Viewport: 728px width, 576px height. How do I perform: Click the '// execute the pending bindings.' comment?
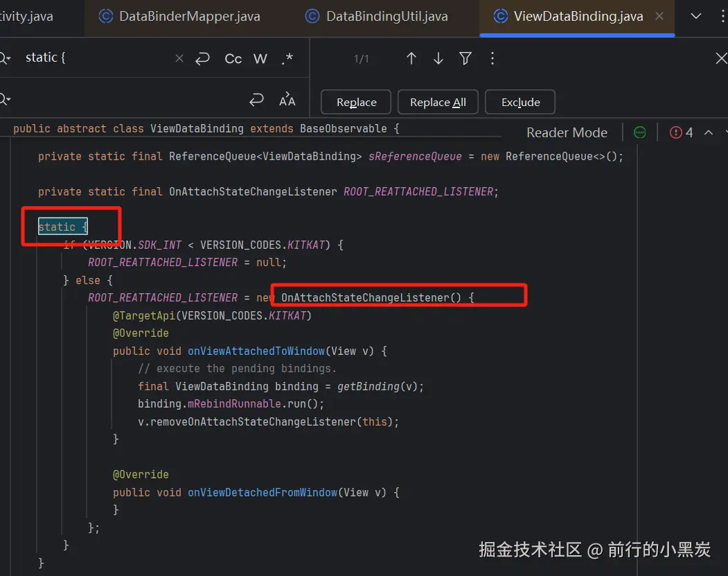point(237,369)
